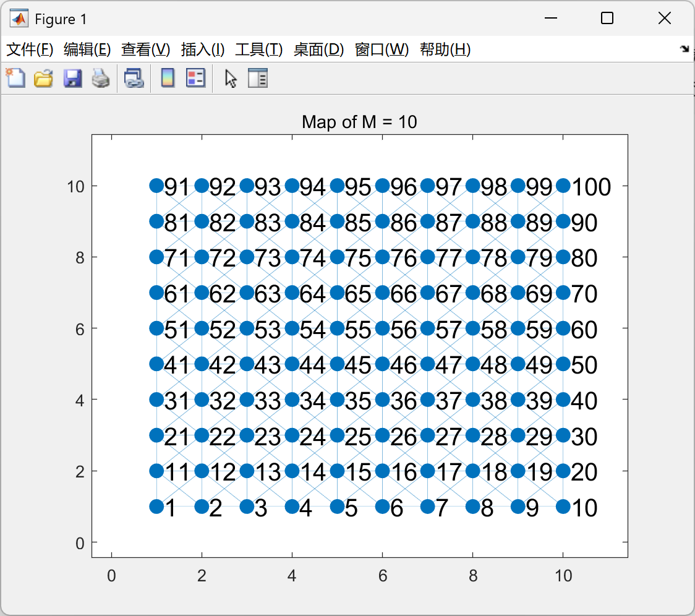Click the plot title 'Map of M = 10'
Image resolution: width=695 pixels, height=616 pixels.
(x=359, y=122)
